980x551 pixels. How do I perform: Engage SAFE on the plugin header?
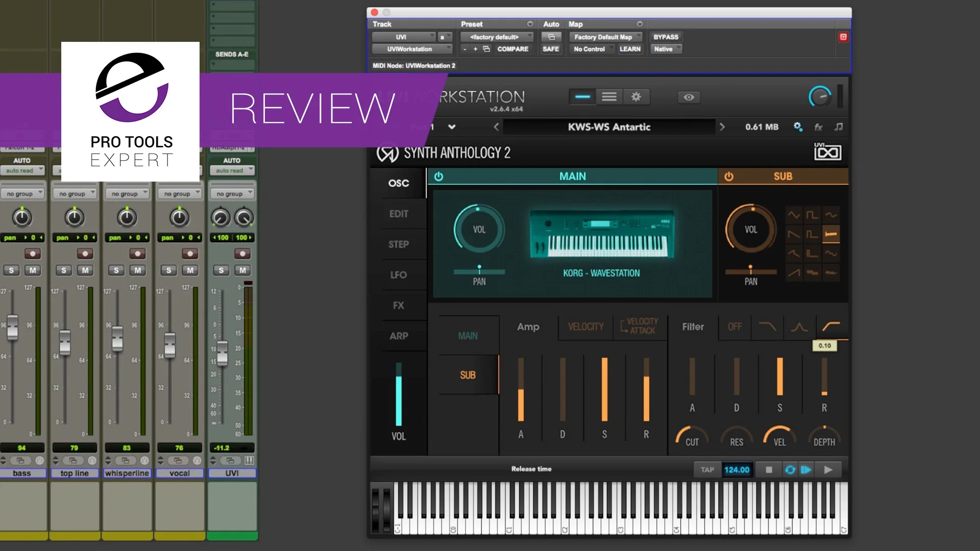(x=551, y=48)
